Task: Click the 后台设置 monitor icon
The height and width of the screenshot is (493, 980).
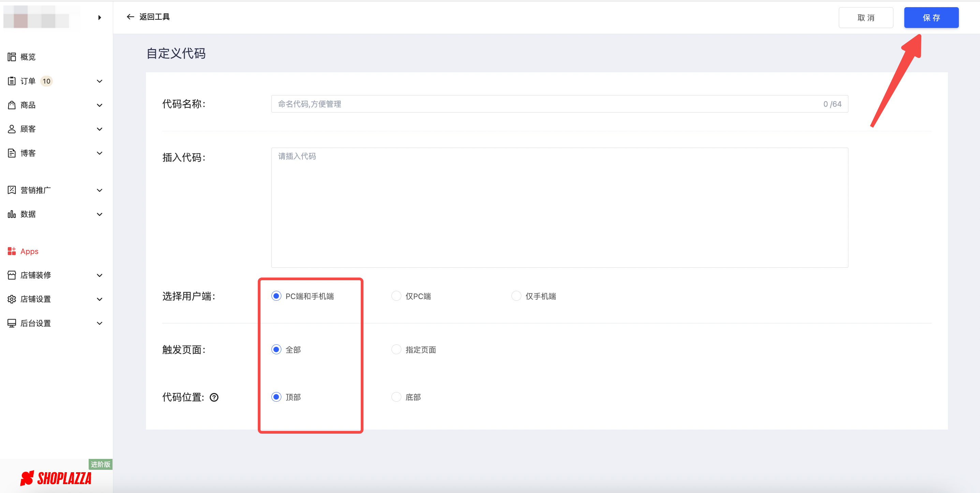Action: coord(12,323)
